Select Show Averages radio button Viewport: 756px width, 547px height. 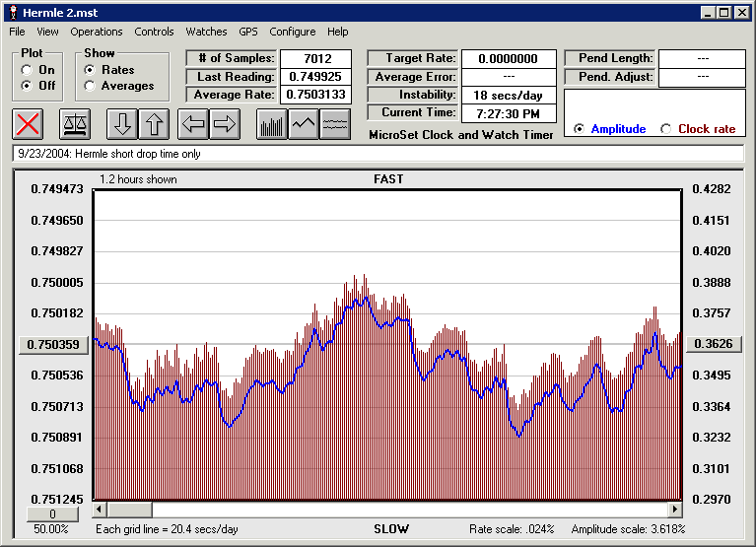point(90,86)
